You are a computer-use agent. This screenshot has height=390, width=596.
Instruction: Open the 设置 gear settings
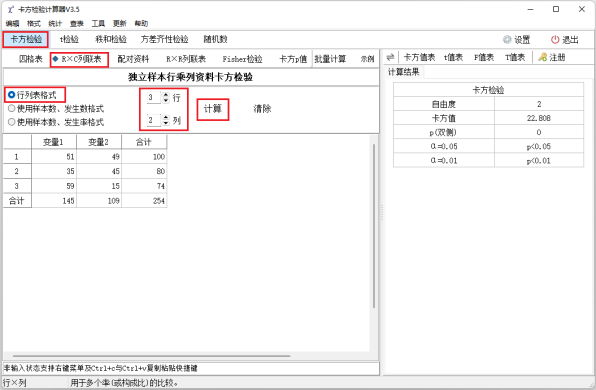pyautogui.click(x=516, y=40)
